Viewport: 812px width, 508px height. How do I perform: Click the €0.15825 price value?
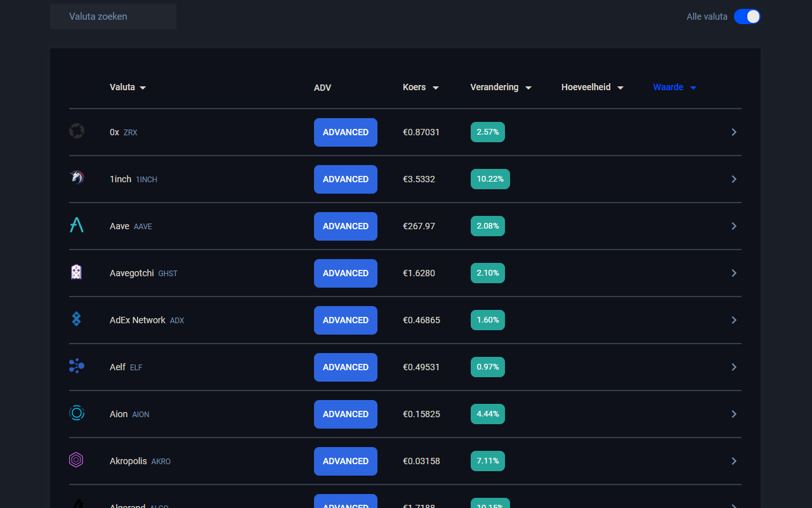click(421, 414)
